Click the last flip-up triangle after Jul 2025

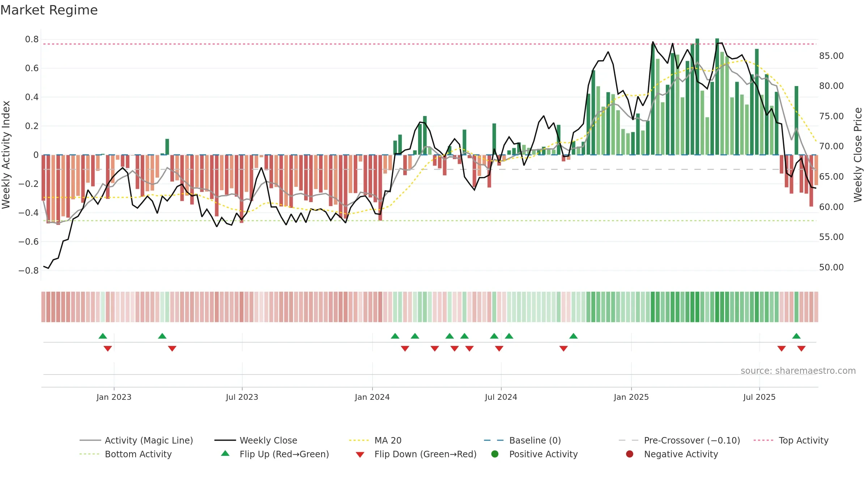(796, 336)
